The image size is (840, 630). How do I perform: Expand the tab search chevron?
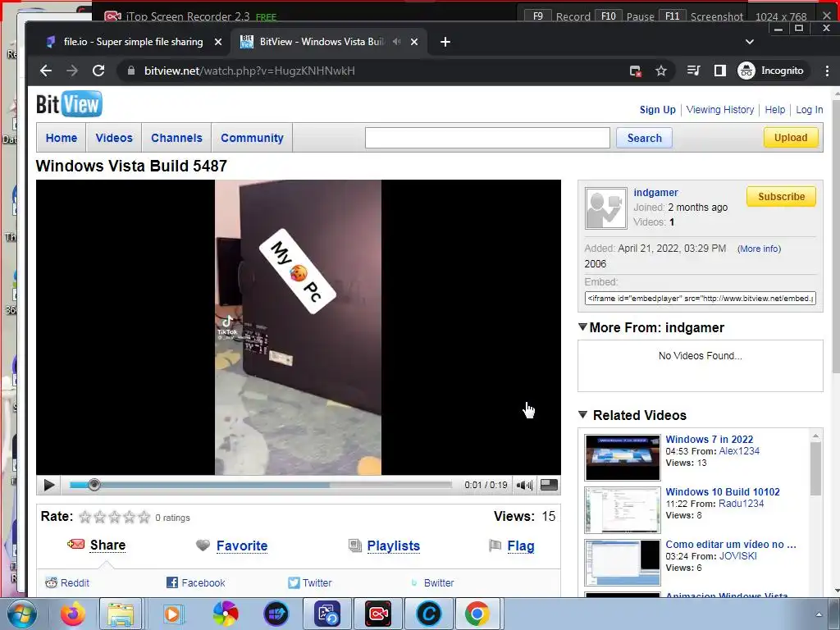coord(750,42)
